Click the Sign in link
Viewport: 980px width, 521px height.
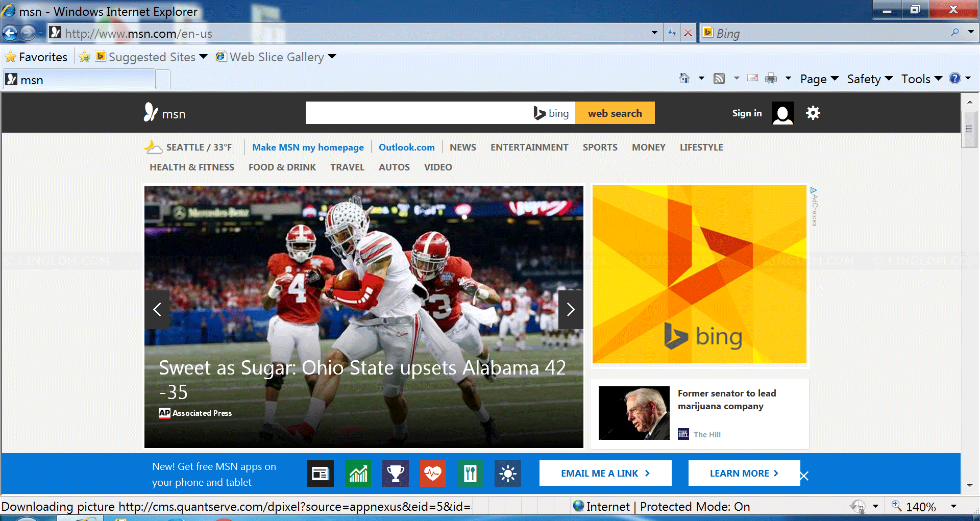747,113
